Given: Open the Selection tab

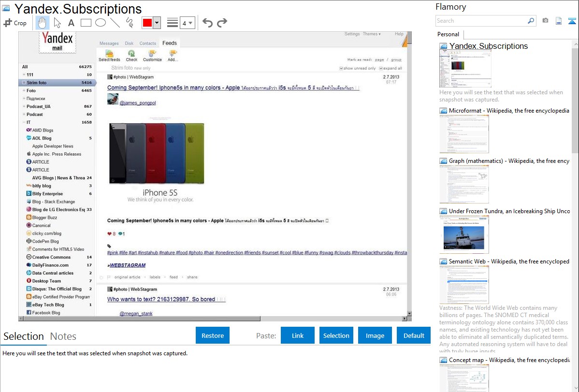Looking at the screenshot, I should click(x=24, y=336).
